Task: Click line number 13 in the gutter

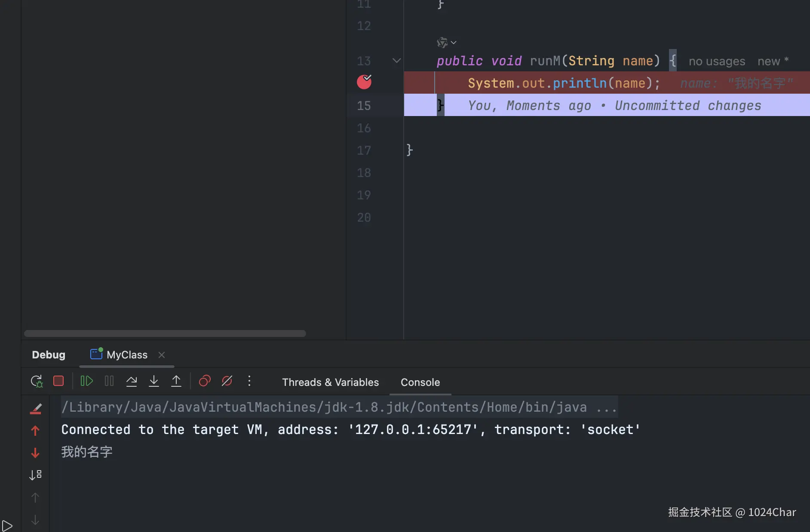Action: (x=364, y=61)
